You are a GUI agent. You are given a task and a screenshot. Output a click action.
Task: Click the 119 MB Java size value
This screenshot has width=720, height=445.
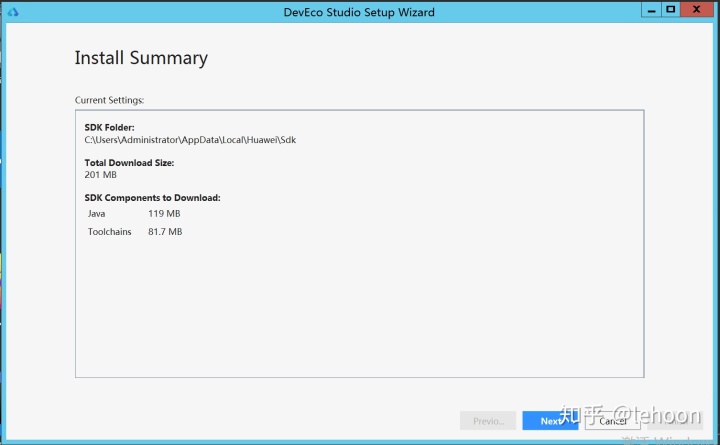164,214
